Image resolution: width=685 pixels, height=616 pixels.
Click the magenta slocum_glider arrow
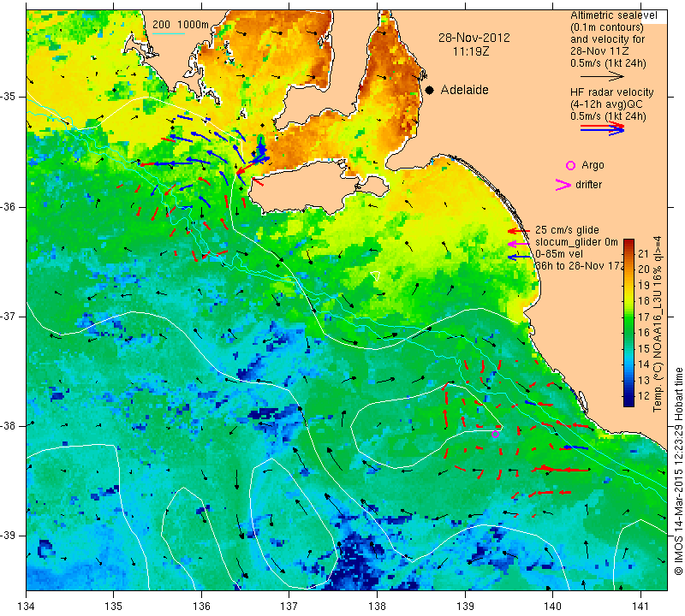coord(519,243)
